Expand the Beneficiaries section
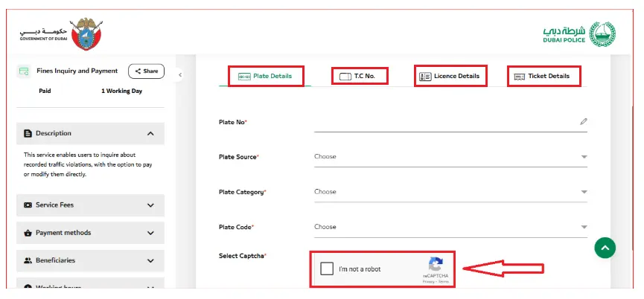Viewport: 644px width, 299px height. coord(90,260)
